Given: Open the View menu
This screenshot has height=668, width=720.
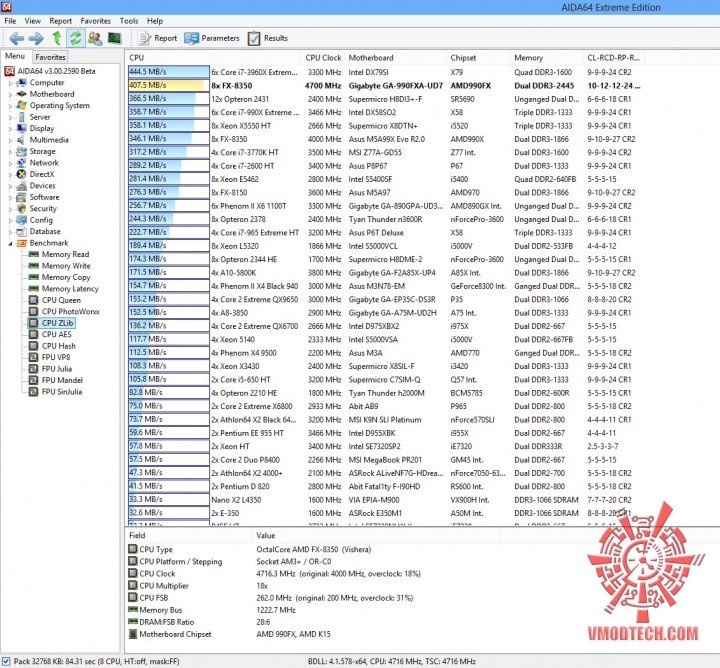Looking at the screenshot, I should pos(33,21).
